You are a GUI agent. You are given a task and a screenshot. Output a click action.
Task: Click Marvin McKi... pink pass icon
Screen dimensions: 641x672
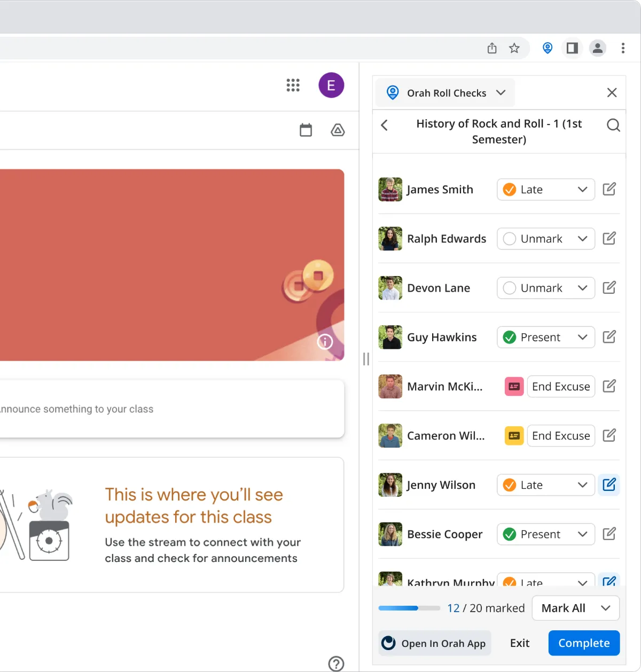tap(514, 386)
